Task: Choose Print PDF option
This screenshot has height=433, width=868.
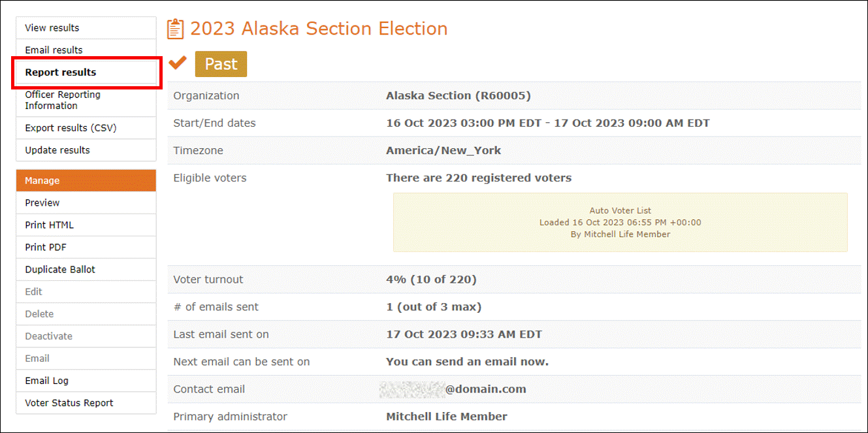Action: (86, 248)
